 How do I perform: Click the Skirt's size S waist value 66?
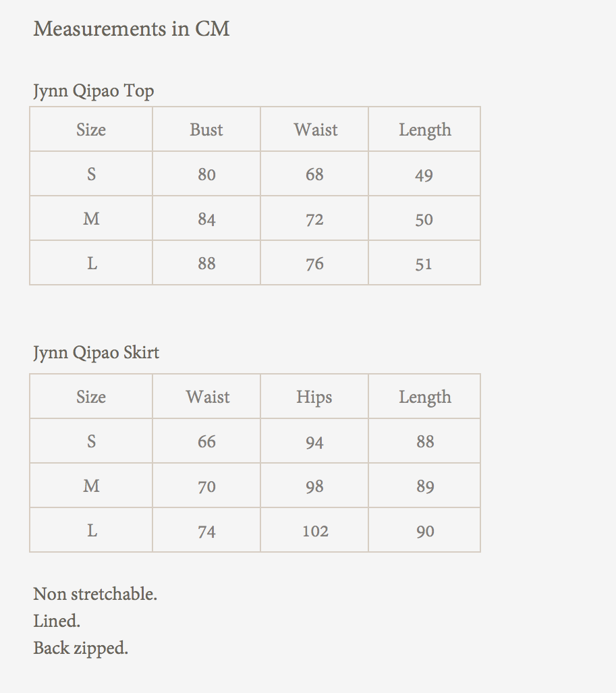(x=206, y=442)
